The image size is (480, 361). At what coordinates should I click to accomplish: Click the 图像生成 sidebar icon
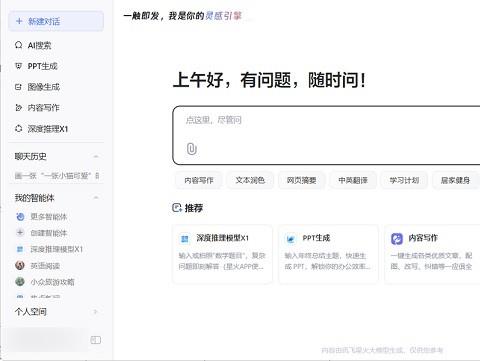click(x=19, y=87)
